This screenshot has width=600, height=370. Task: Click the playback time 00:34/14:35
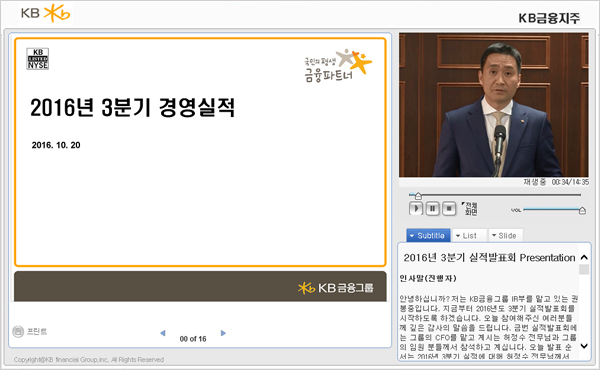[570, 182]
